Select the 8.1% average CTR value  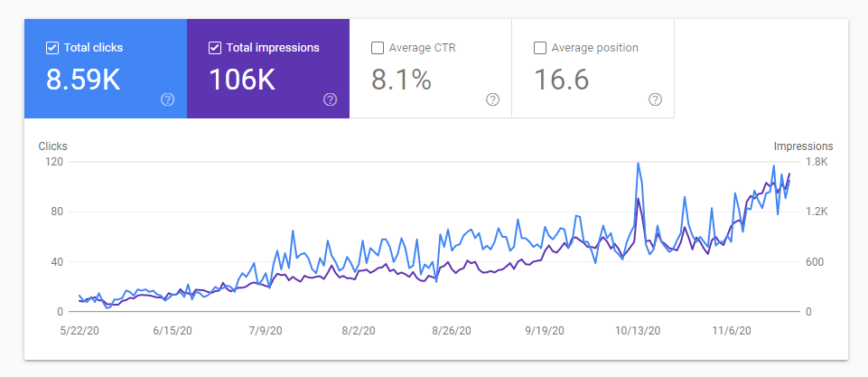coord(401,80)
